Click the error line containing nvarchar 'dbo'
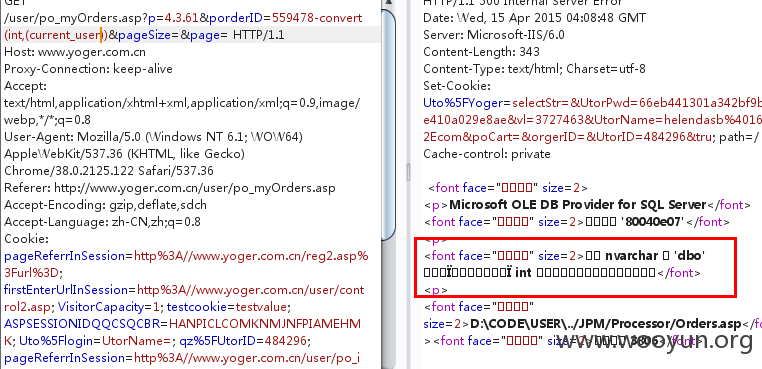Image resolution: width=762 pixels, height=369 pixels. point(565,256)
